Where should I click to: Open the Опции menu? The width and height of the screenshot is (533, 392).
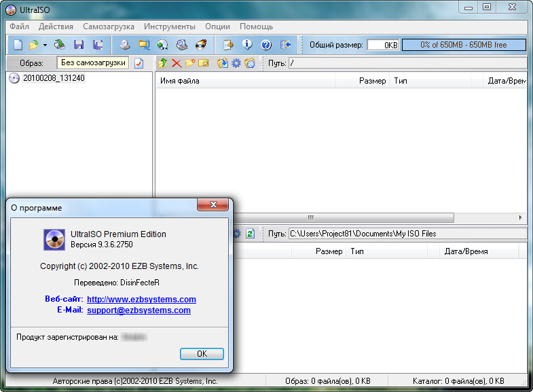[217, 26]
